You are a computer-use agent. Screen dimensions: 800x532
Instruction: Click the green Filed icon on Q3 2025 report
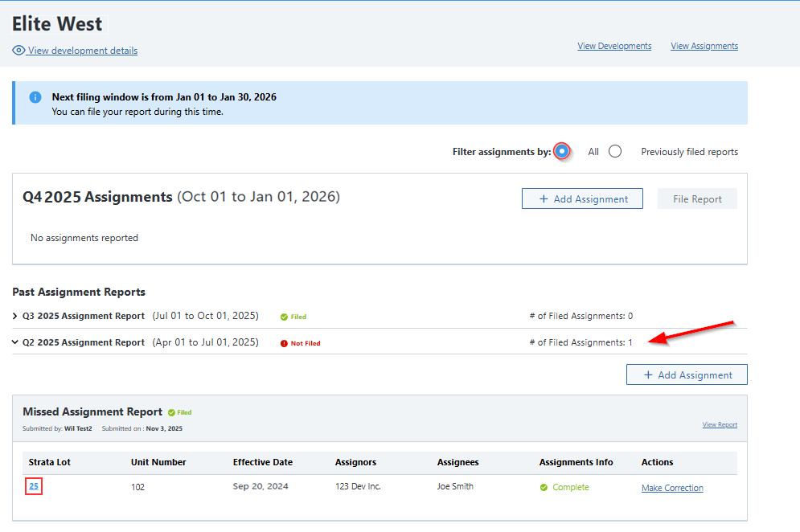pyautogui.click(x=284, y=317)
